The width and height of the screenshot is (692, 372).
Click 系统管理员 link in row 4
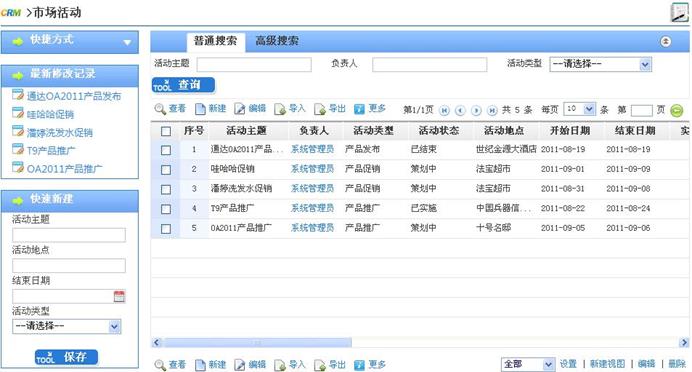pos(312,208)
